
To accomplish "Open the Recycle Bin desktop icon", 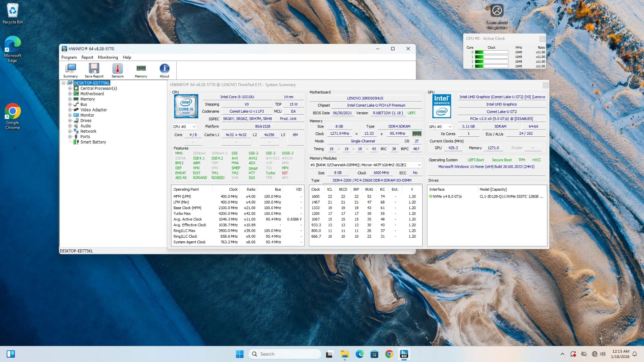I will [x=12, y=14].
